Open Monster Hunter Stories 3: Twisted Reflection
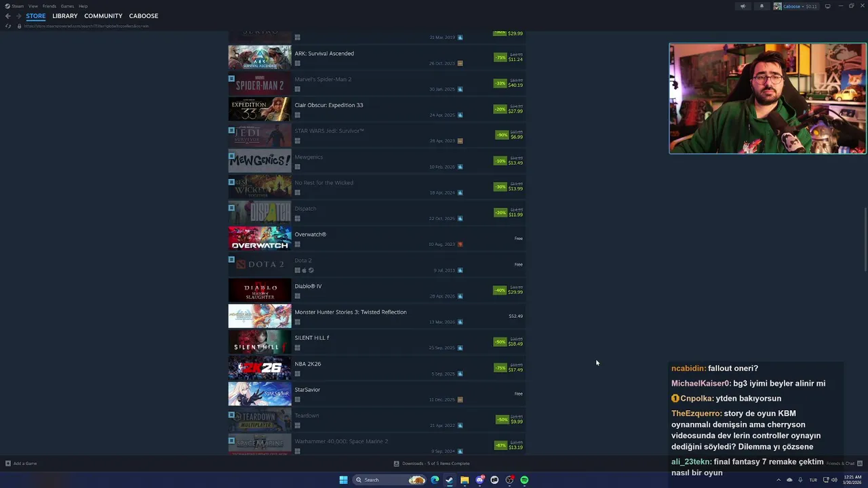This screenshot has width=868, height=488. 376,317
